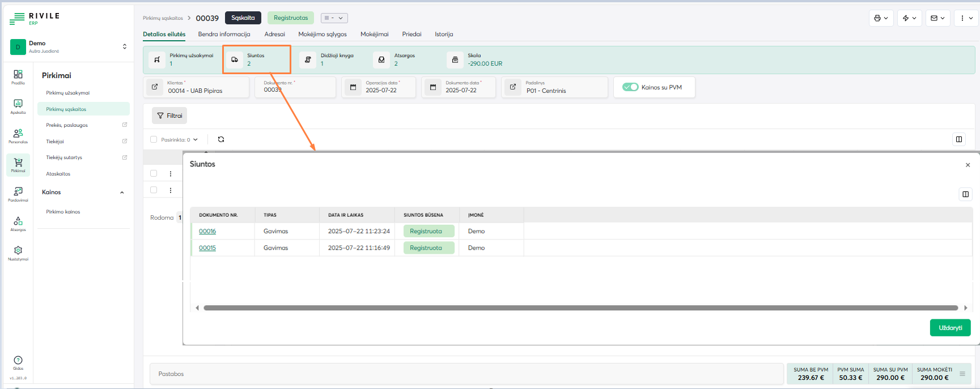
Task: Click the refresh icon above the table
Action: 221,139
